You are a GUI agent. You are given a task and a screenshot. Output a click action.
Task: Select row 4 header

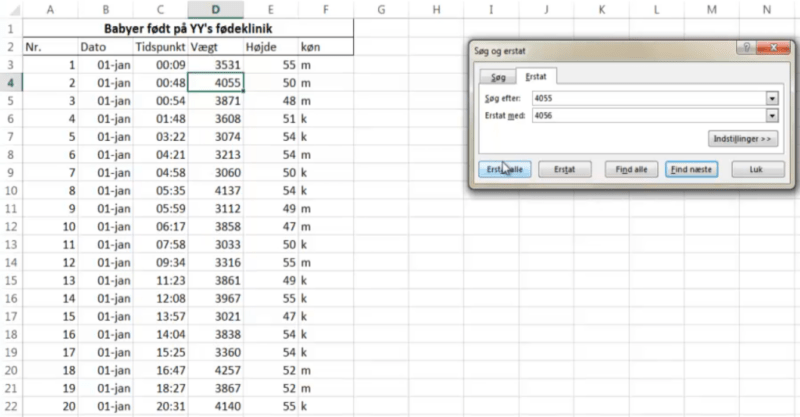click(x=10, y=83)
